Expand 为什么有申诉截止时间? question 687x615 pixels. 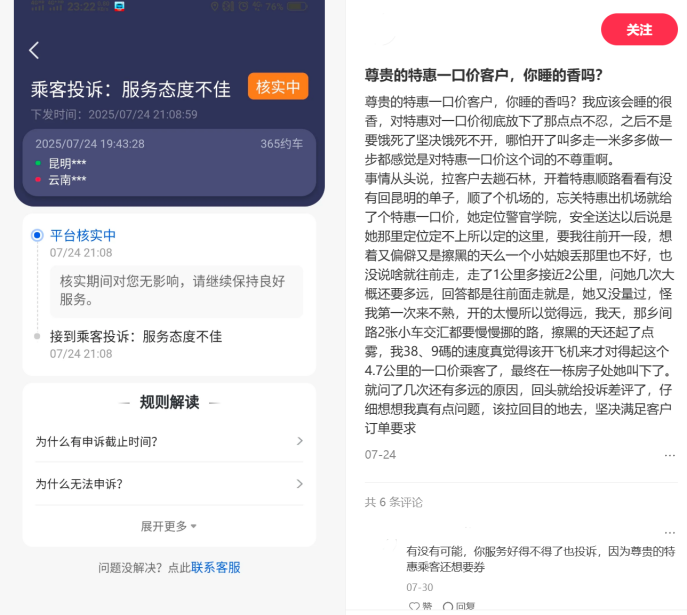[169, 441]
